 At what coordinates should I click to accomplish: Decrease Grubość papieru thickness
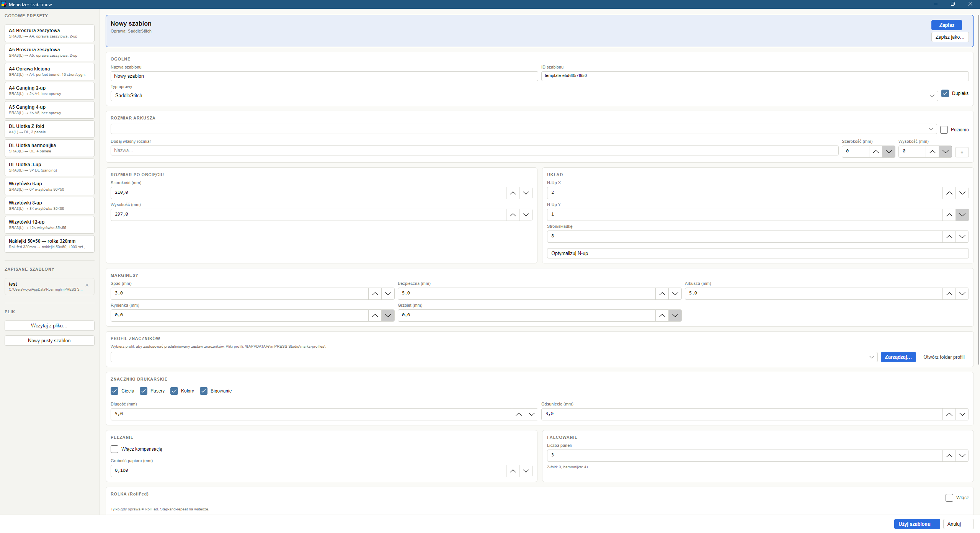526,471
